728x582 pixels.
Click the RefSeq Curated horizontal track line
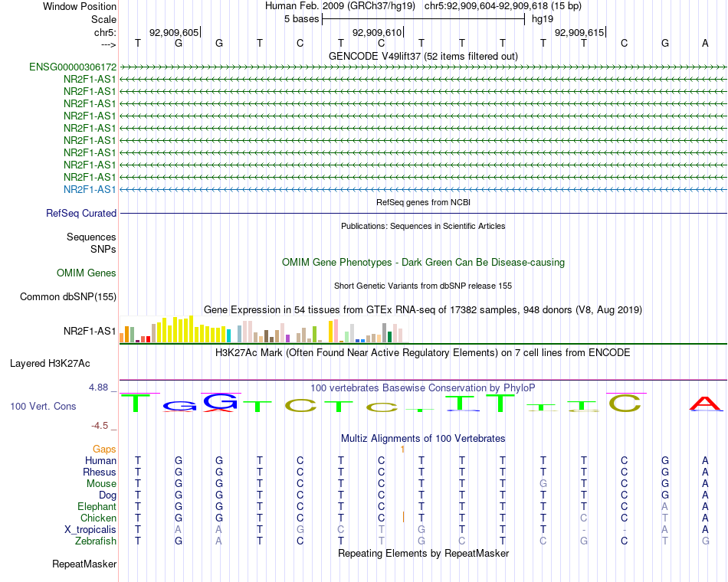[423, 214]
